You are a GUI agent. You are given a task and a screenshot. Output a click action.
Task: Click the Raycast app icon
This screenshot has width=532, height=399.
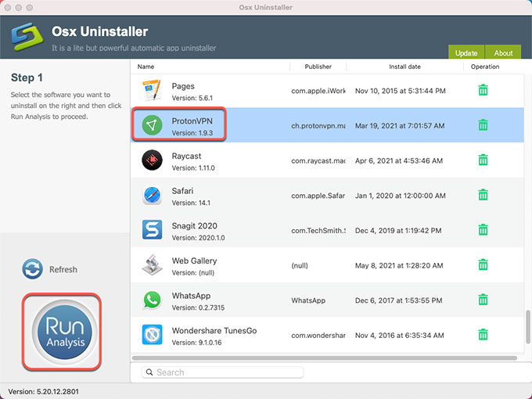152,160
